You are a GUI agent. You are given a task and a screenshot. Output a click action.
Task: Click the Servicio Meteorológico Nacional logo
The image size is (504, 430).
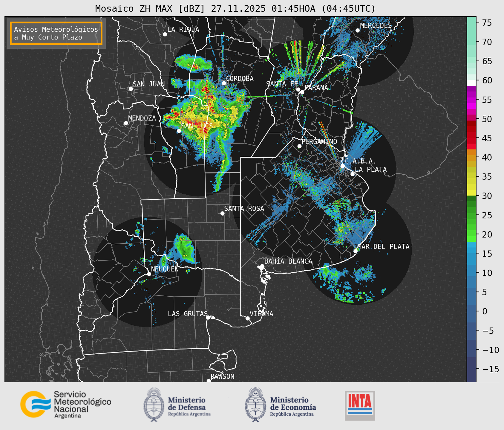(x=65, y=404)
